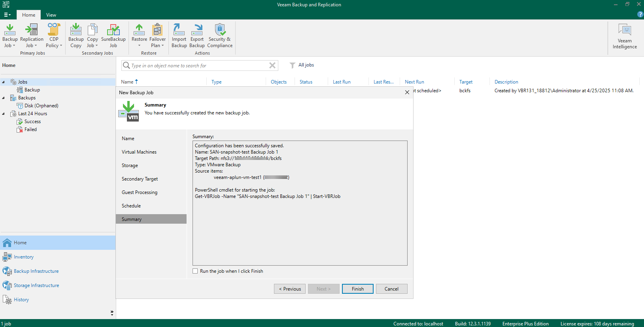Click the All jobs filter label
Image resolution: width=644 pixels, height=327 pixels.
point(306,65)
